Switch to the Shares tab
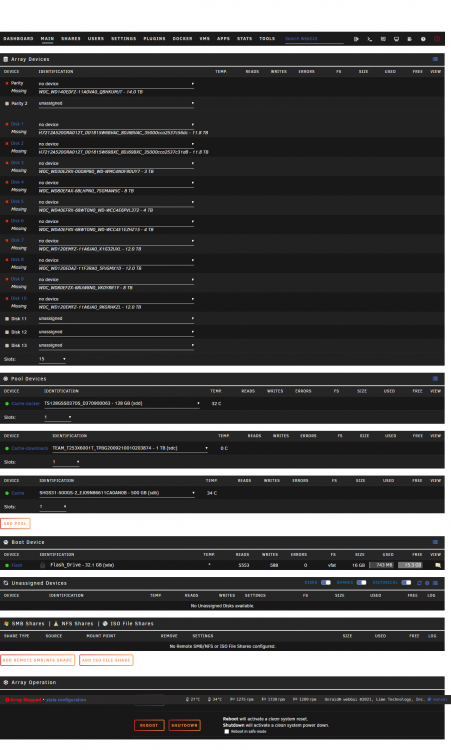Screen dimensions: 451x750 pos(71,39)
